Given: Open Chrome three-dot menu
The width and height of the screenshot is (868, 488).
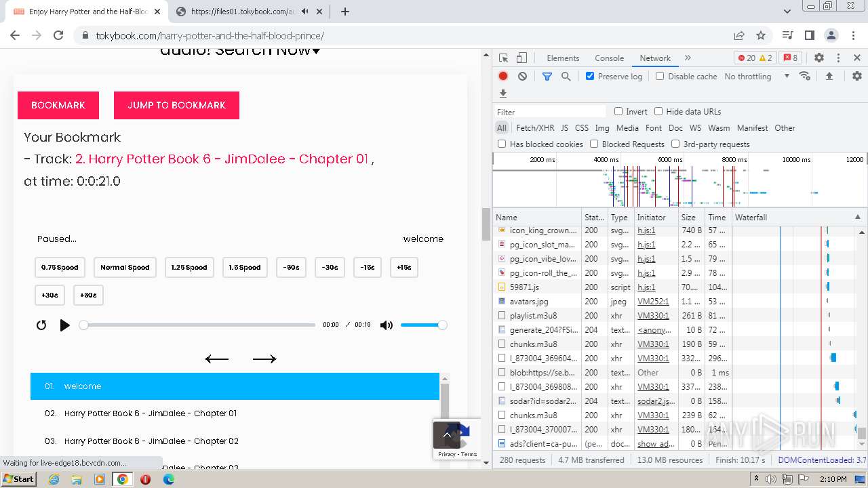Looking at the screenshot, I should [x=853, y=35].
